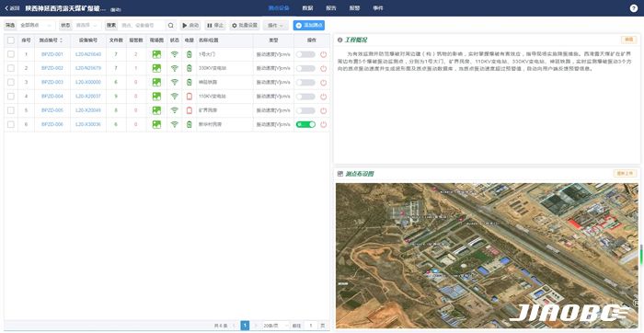Open the 状态 请选择 dropdown
Image resolution: width=644 pixels, height=333 pixels.
coord(87,26)
